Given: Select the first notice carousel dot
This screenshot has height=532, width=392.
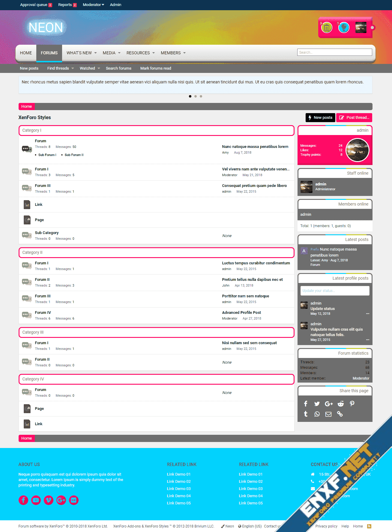Looking at the screenshot, I should tap(190, 96).
